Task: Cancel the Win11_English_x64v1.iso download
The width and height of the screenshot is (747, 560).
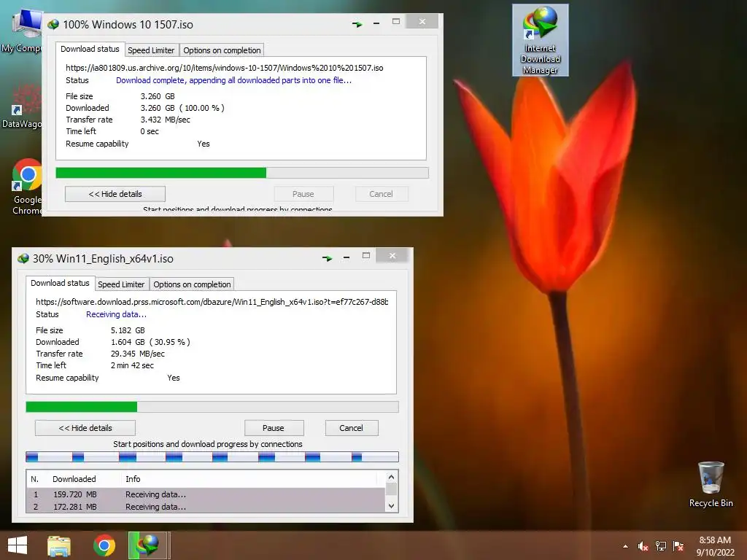Action: (351, 428)
